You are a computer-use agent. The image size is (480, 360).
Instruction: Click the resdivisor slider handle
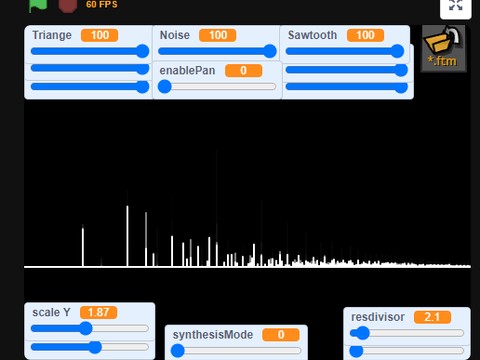point(363,333)
